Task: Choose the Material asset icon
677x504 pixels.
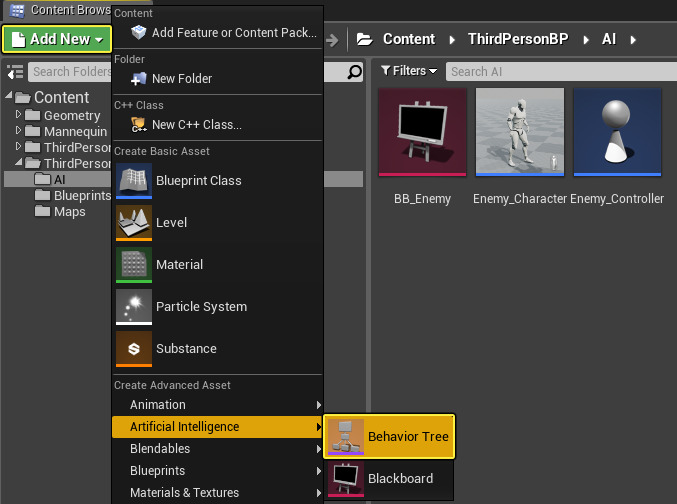Action: pyautogui.click(x=133, y=266)
